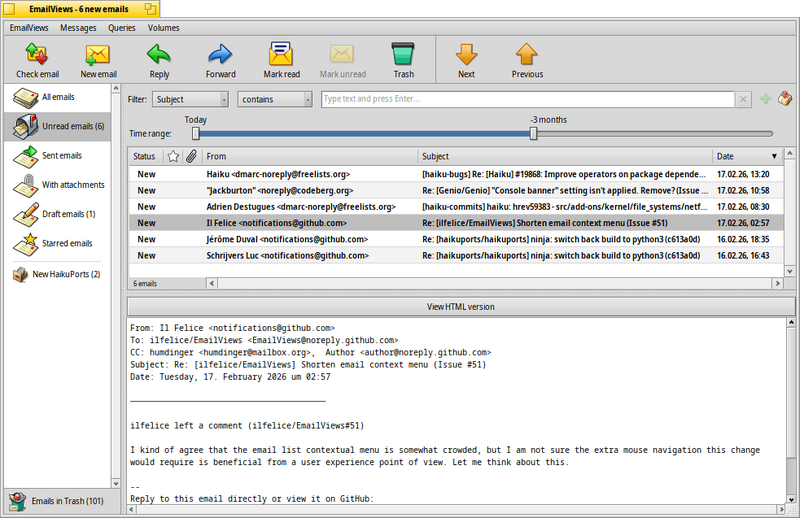
Task: Toggle Date column sort order arrow
Action: pos(774,157)
